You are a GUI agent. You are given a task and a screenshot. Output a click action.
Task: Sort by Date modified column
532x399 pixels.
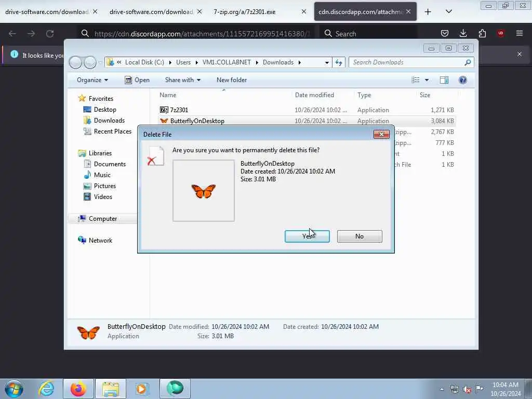tap(314, 95)
